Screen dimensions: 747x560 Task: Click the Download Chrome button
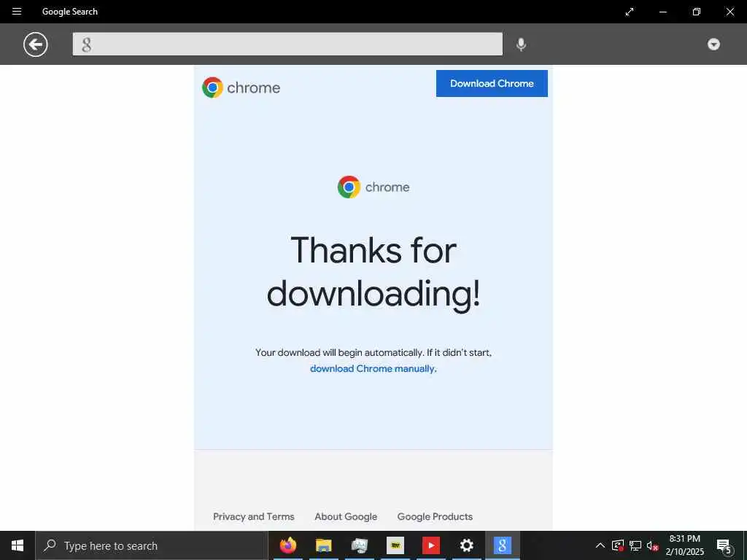[x=492, y=83]
